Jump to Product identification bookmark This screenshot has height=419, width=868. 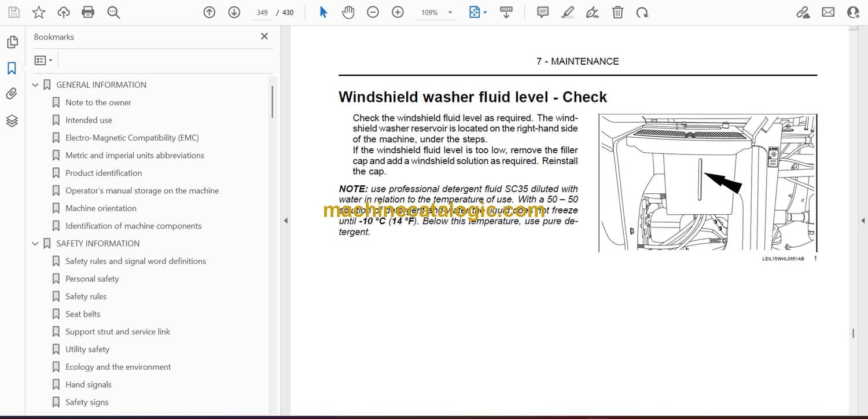[104, 173]
